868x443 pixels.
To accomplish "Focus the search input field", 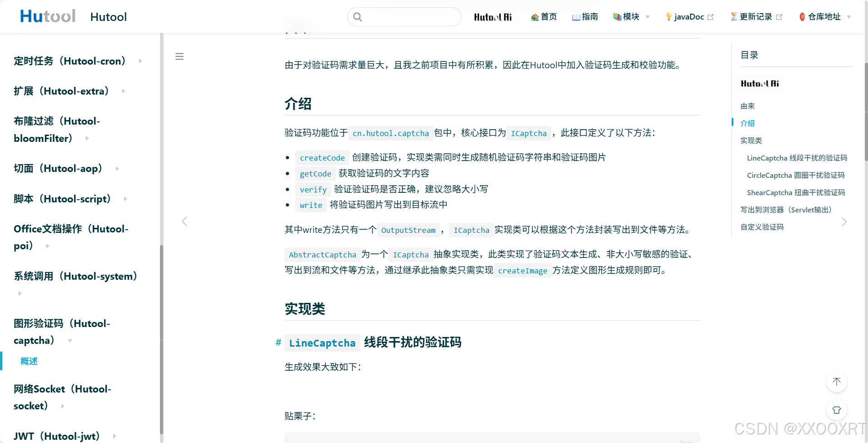I will [404, 17].
